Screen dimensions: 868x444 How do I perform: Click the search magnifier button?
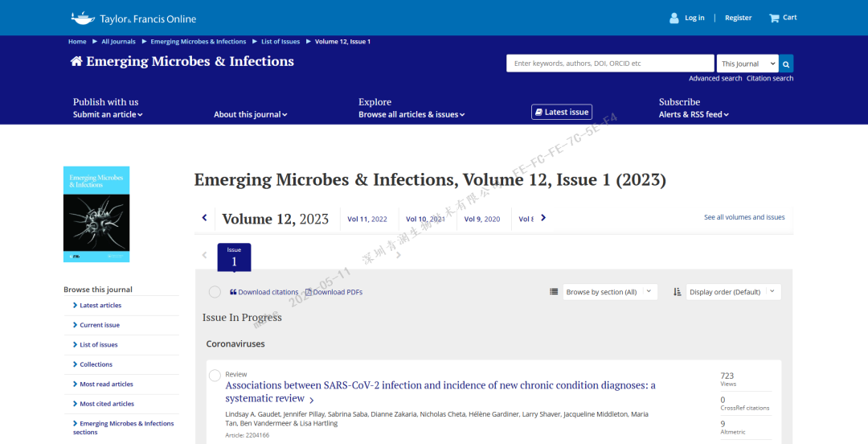pyautogui.click(x=787, y=64)
